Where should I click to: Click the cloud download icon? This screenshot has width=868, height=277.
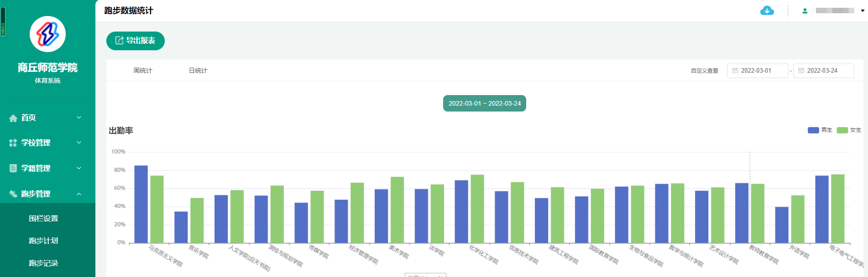click(767, 11)
